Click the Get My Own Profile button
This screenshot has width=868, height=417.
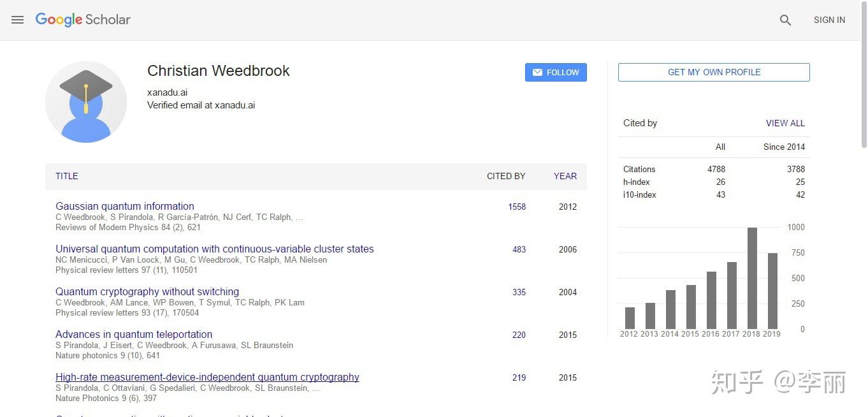(714, 73)
